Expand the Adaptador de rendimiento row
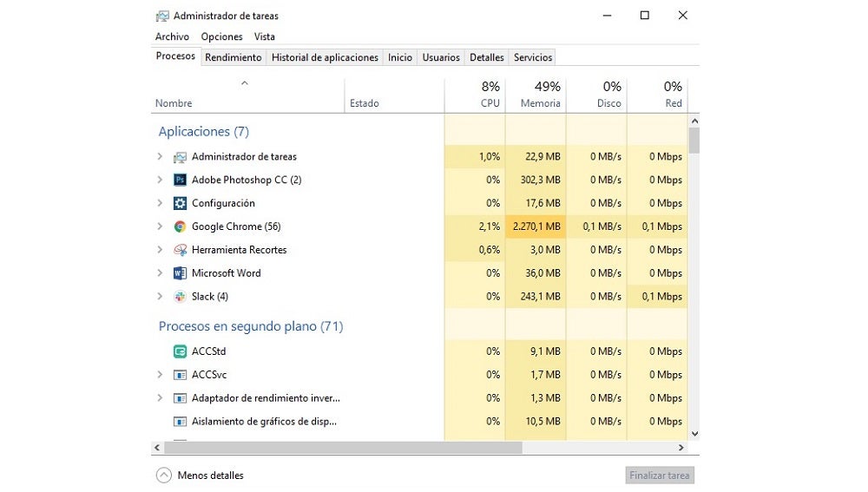The image size is (868, 492). click(160, 398)
